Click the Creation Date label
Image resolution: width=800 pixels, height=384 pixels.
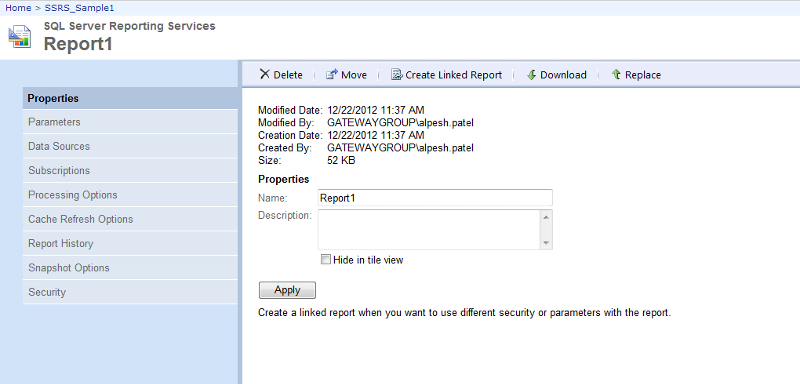point(290,135)
